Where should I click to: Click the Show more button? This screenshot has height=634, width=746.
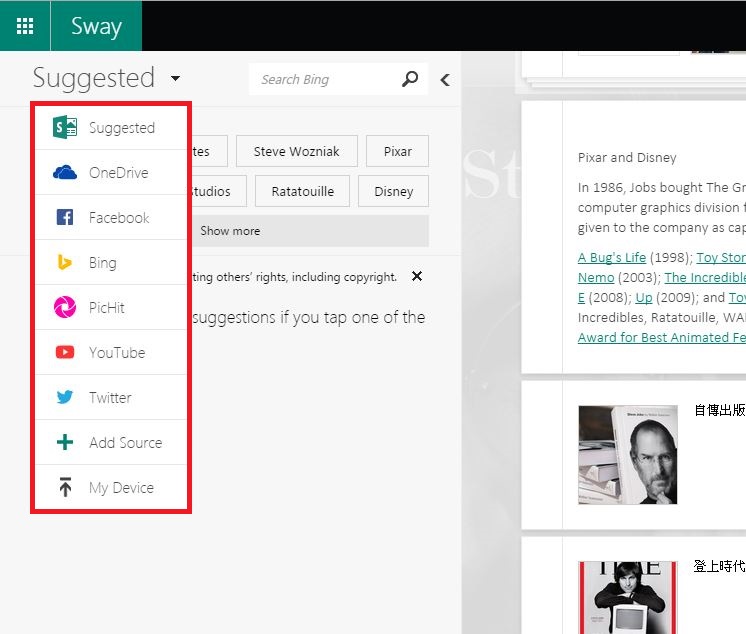[x=310, y=231]
